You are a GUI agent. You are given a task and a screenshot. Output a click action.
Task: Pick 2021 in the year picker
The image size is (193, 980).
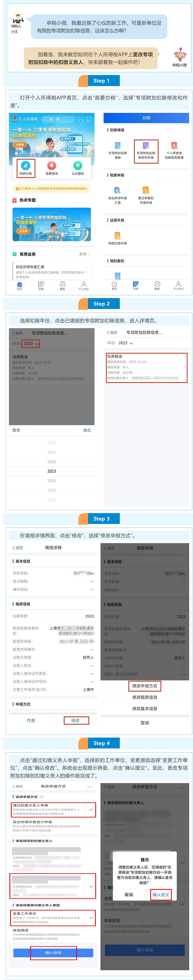click(52, 452)
